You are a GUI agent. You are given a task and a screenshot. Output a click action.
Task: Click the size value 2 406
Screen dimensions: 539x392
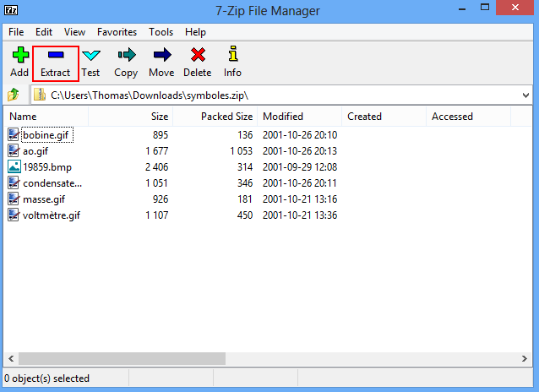(157, 167)
